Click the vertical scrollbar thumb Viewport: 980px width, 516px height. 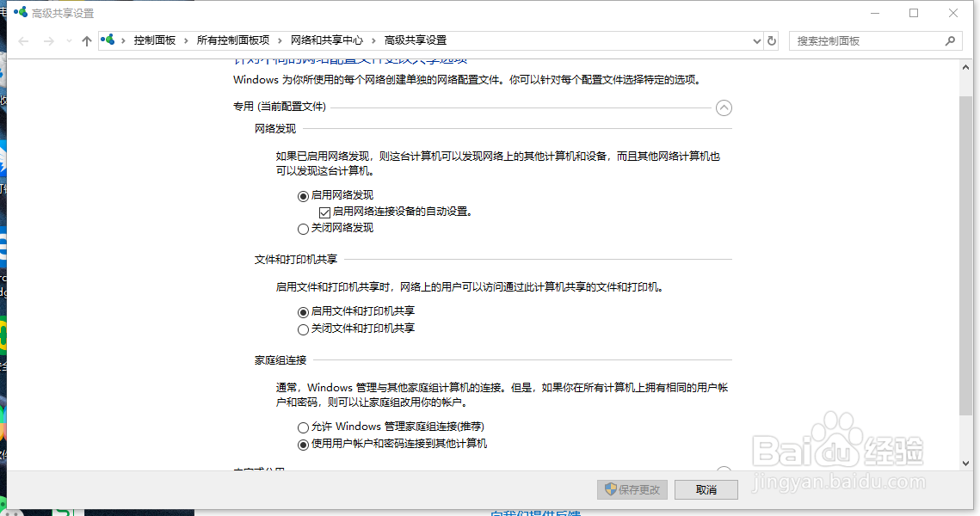(965, 255)
